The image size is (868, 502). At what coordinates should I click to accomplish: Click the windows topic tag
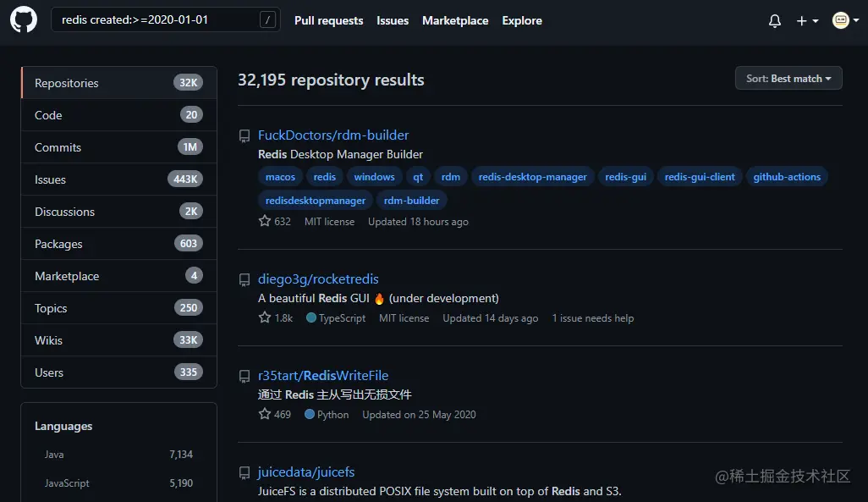(374, 177)
